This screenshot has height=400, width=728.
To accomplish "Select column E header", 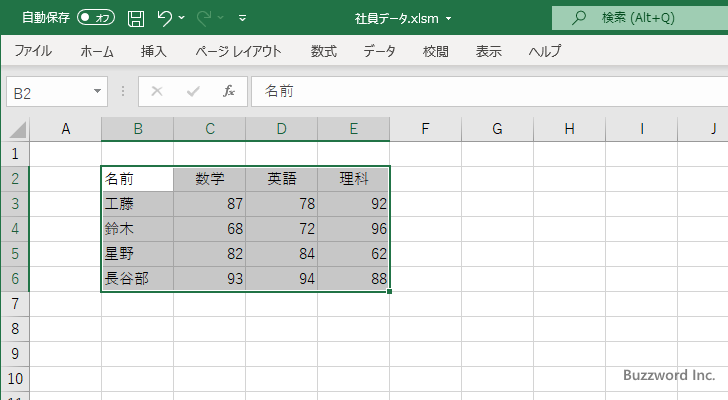I will click(x=353, y=129).
